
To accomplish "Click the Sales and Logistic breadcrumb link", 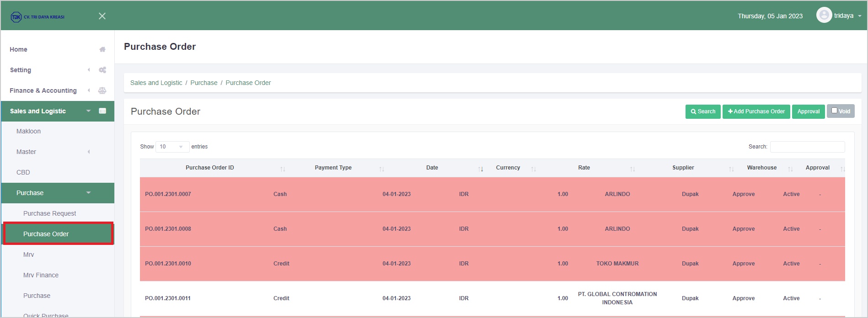I will tap(156, 83).
